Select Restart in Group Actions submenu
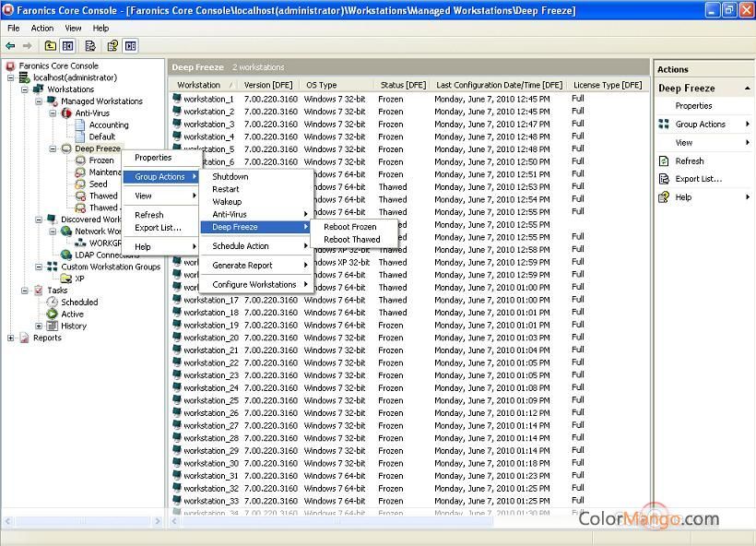The width and height of the screenshot is (756, 546). pyautogui.click(x=256, y=189)
